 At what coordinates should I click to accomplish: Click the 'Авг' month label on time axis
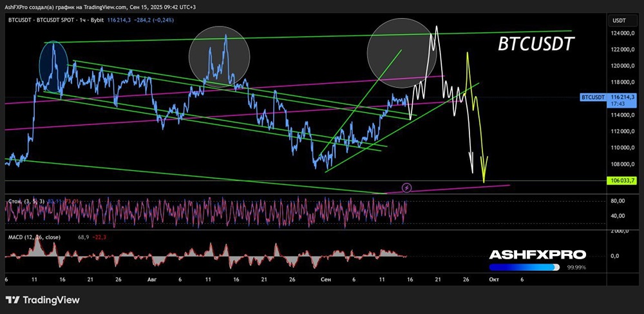click(x=152, y=279)
